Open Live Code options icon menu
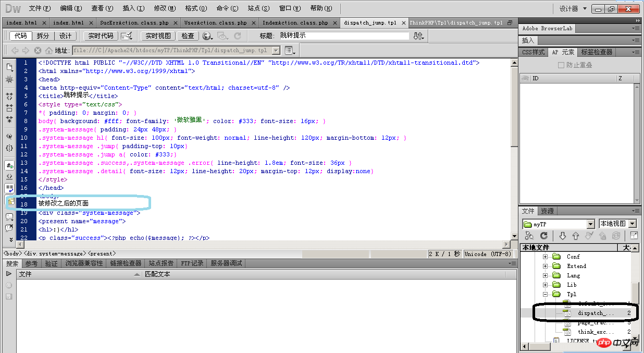Viewport: 644px width, 353px height. point(126,36)
